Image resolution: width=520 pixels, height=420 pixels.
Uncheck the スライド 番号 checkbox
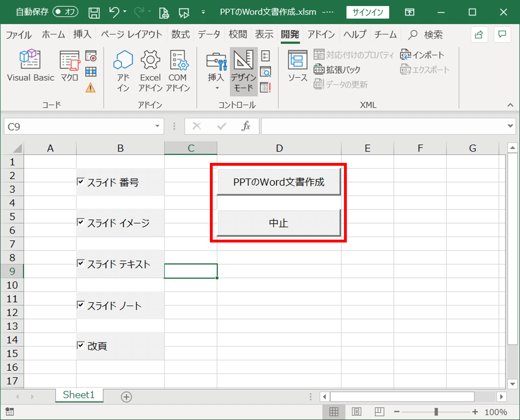point(80,181)
